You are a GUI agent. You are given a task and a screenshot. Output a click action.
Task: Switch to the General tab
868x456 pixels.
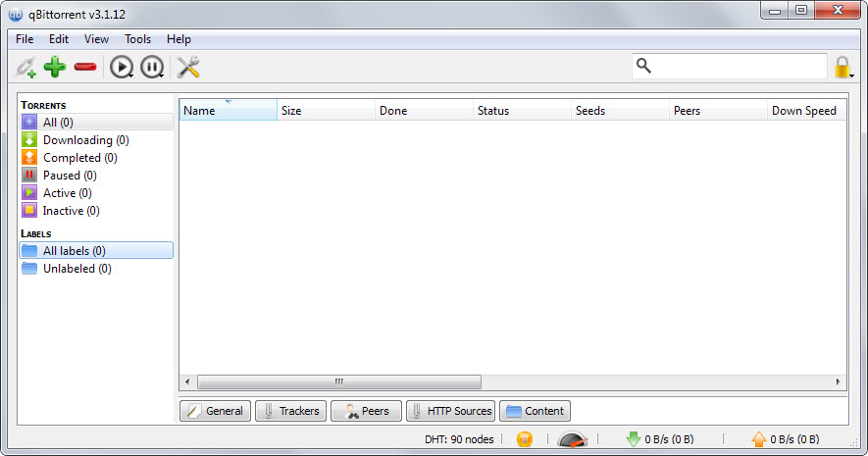coord(216,411)
